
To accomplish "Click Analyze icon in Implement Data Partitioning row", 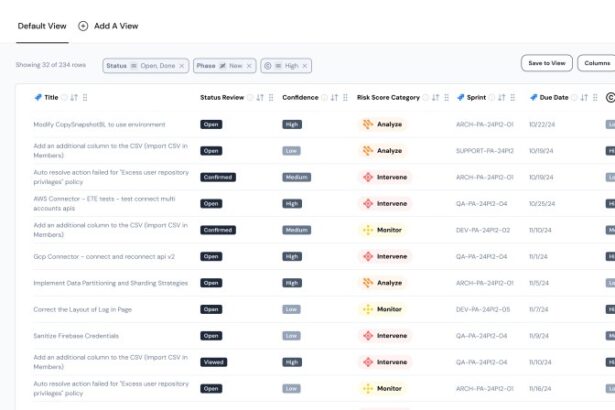I will [368, 283].
